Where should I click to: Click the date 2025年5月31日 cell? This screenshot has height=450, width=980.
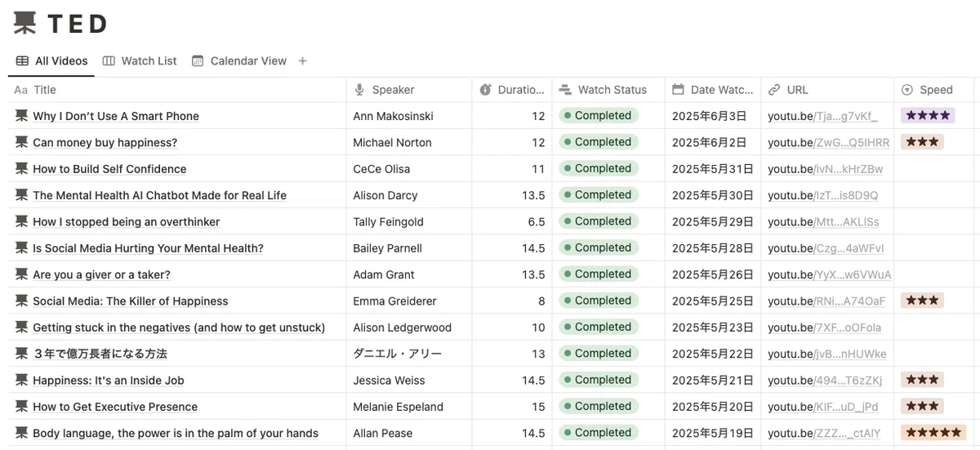tap(713, 168)
